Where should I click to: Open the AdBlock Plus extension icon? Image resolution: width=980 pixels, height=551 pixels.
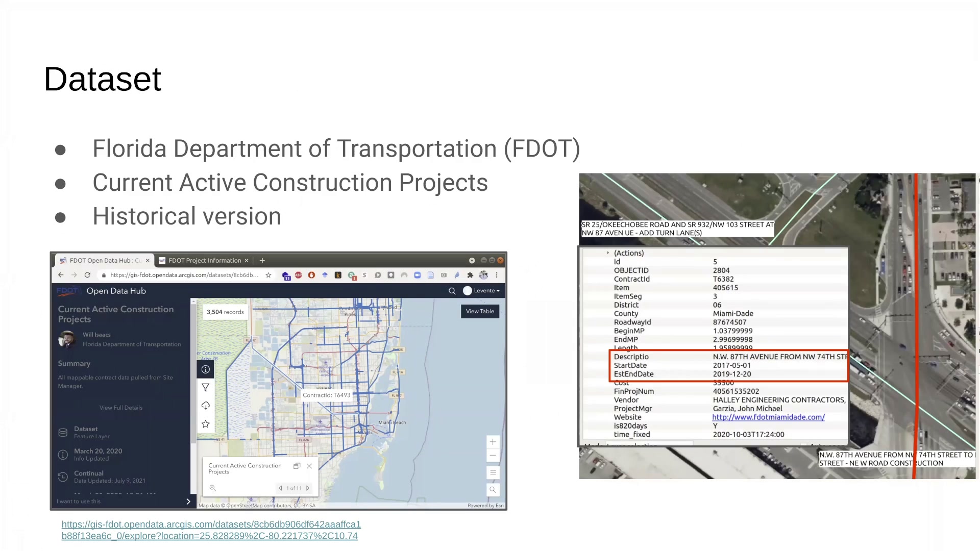(x=299, y=275)
